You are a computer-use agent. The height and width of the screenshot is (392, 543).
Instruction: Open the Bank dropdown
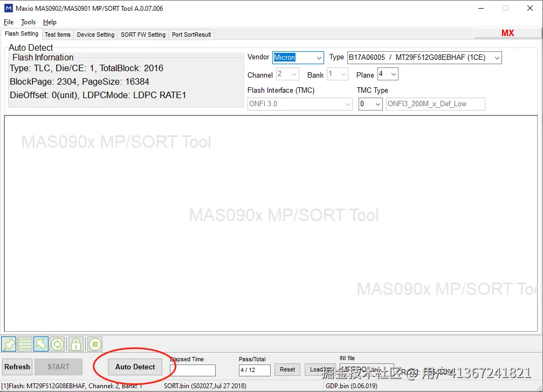coord(338,74)
